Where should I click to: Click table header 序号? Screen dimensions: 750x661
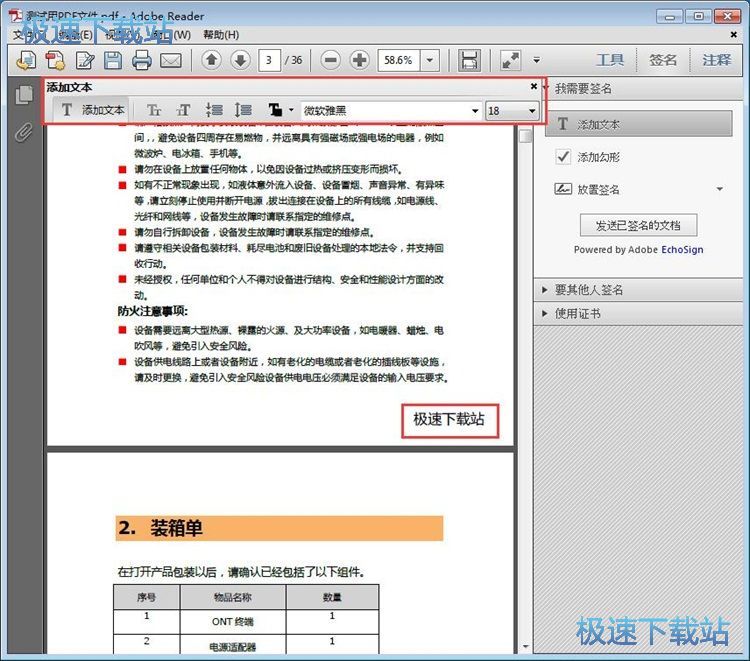coord(146,597)
